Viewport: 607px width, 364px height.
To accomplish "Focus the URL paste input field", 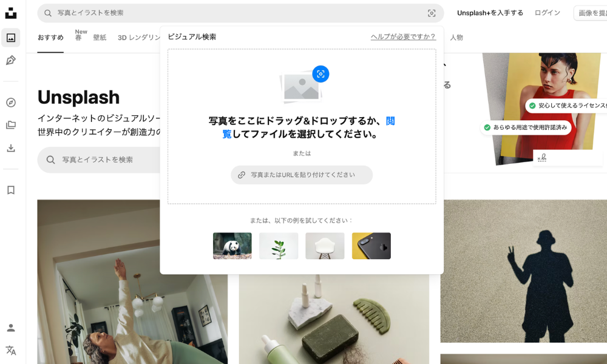I will click(x=302, y=175).
